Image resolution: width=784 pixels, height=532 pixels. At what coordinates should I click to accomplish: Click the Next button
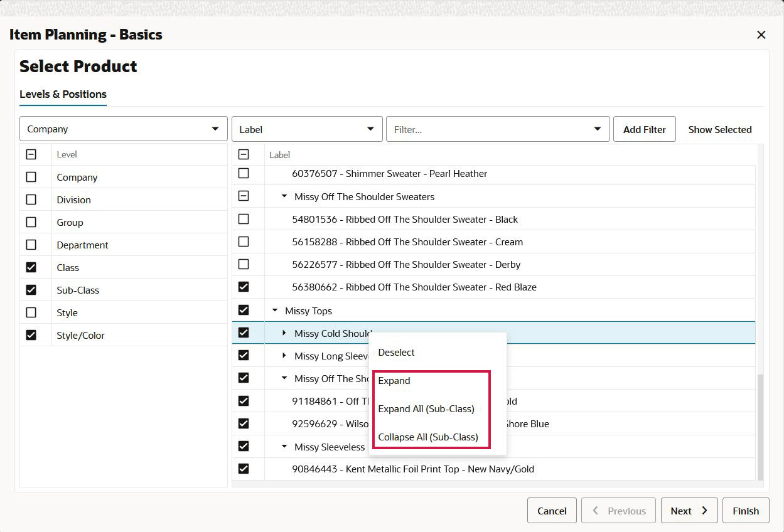689,511
